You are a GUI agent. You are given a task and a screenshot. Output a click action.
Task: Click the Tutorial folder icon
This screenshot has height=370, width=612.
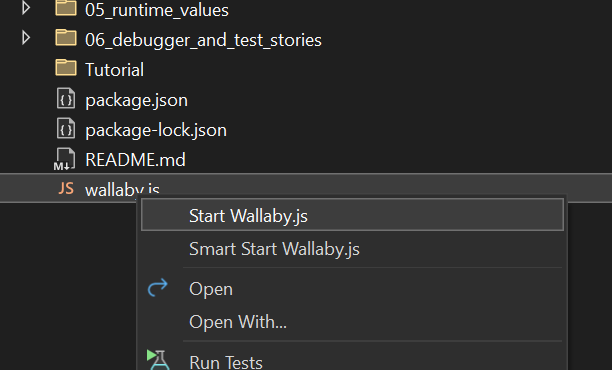coord(66,68)
